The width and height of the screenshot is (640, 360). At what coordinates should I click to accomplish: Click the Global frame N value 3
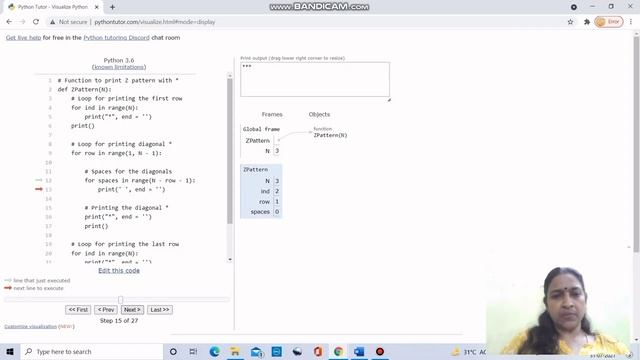[277, 151]
